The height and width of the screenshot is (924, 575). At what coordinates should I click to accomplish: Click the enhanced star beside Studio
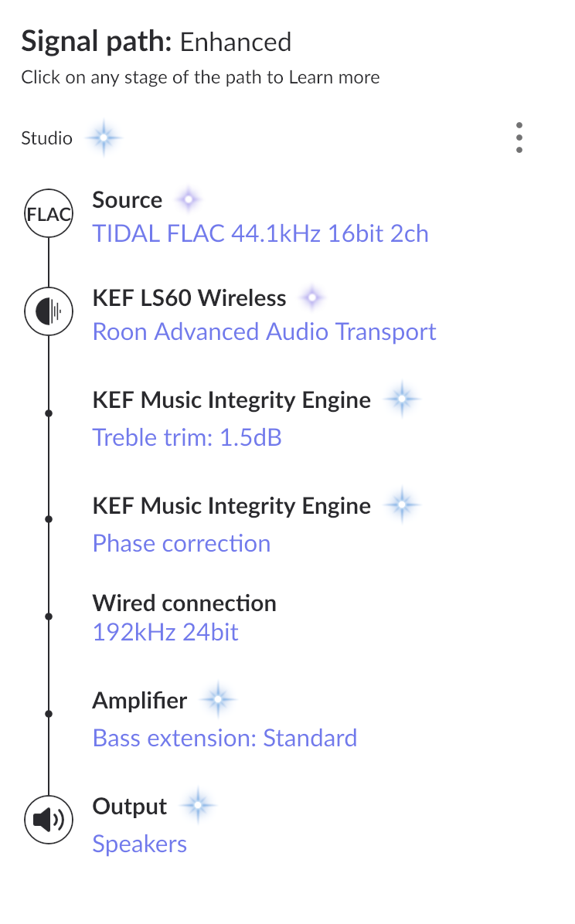(x=104, y=138)
